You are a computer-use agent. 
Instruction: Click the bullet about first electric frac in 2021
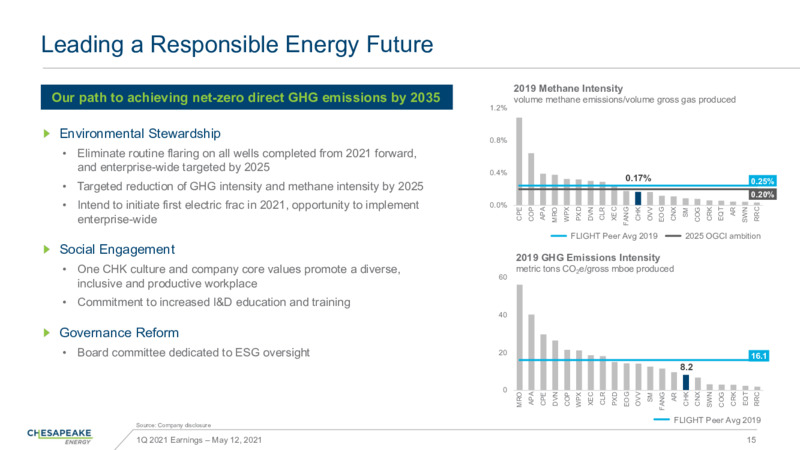coord(248,212)
